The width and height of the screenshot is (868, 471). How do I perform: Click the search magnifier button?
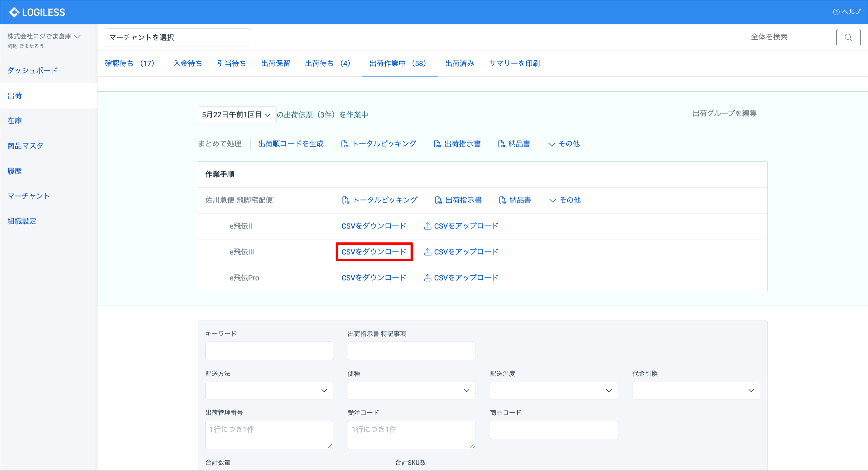pyautogui.click(x=848, y=37)
